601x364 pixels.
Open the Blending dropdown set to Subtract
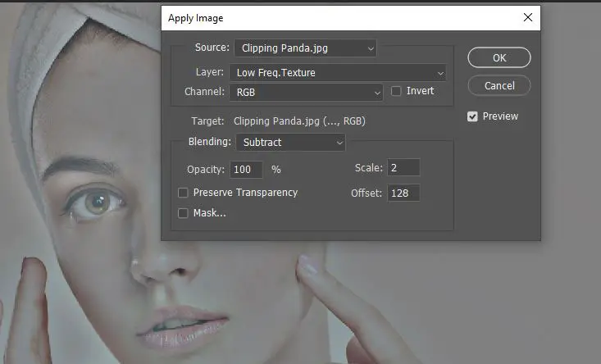(x=290, y=142)
